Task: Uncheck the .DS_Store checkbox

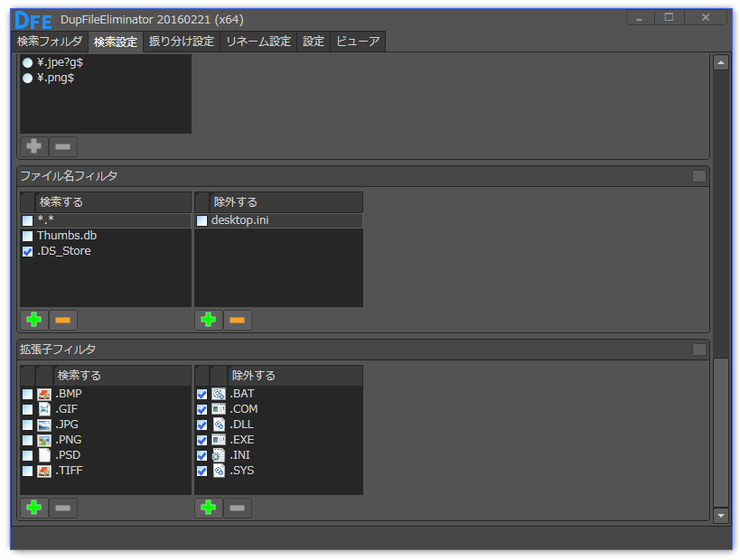Action: (27, 251)
